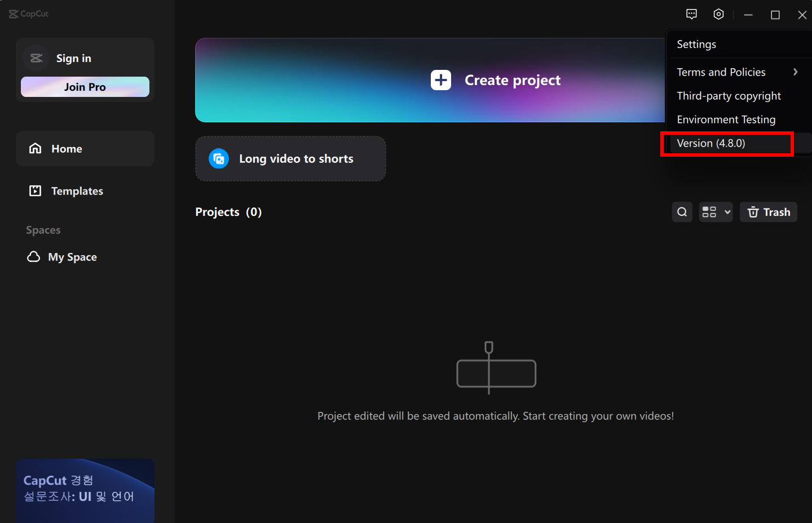Expand Terms and Policies submenu arrow
The height and width of the screenshot is (523, 812).
pyautogui.click(x=795, y=72)
